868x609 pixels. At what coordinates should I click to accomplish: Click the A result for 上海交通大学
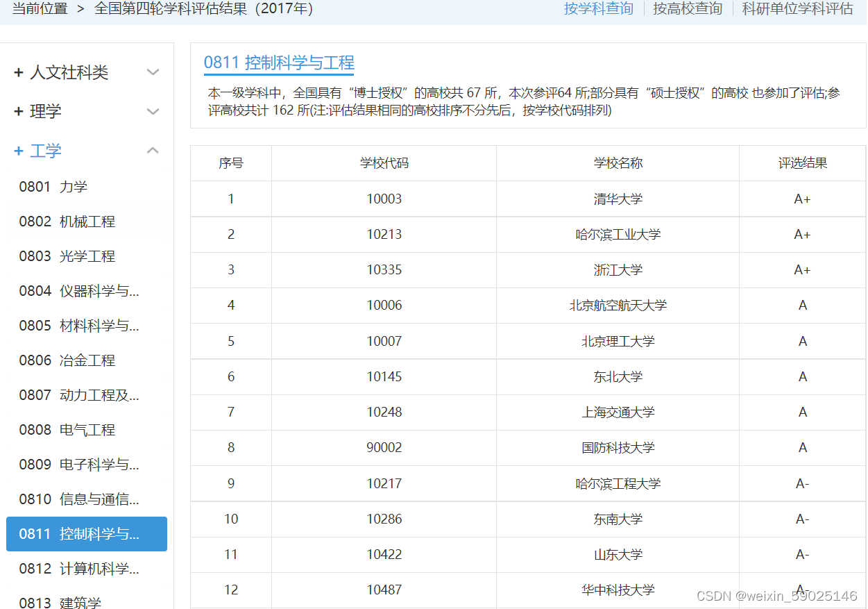point(803,412)
